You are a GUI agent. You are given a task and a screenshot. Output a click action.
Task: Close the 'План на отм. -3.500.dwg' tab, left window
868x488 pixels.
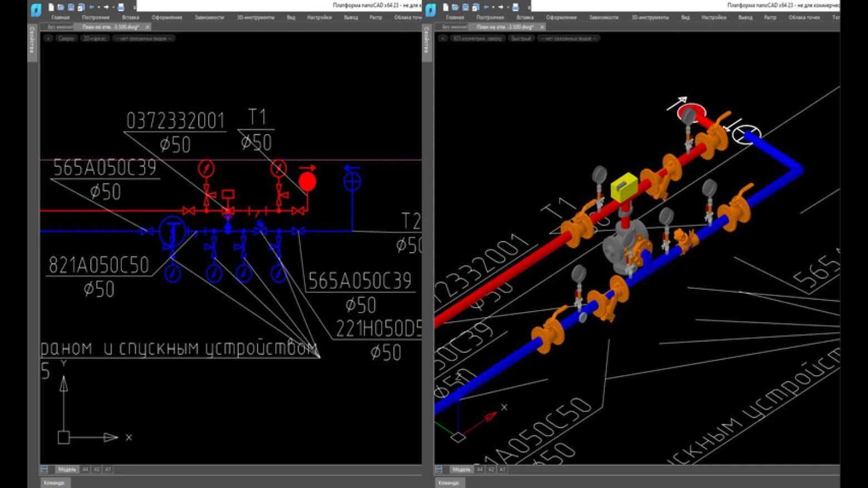(x=147, y=27)
